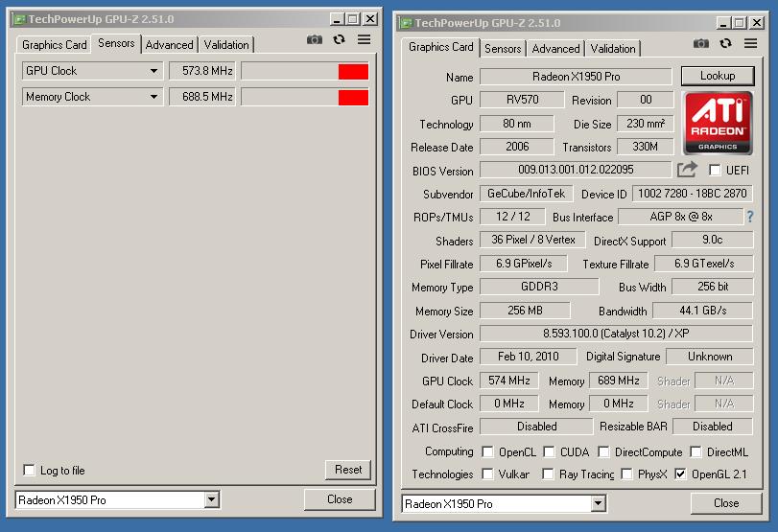The height and width of the screenshot is (532, 778).
Task: Click refresh icon in the Sensors window
Action: [x=339, y=39]
